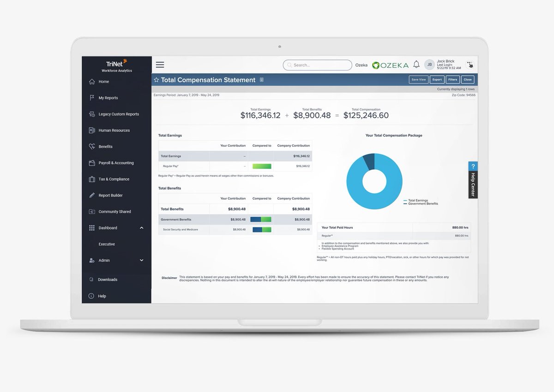Viewport: 554px width, 392px height.
Task: Click the $116,346.12 headline Total Earnings amount
Action: [260, 115]
